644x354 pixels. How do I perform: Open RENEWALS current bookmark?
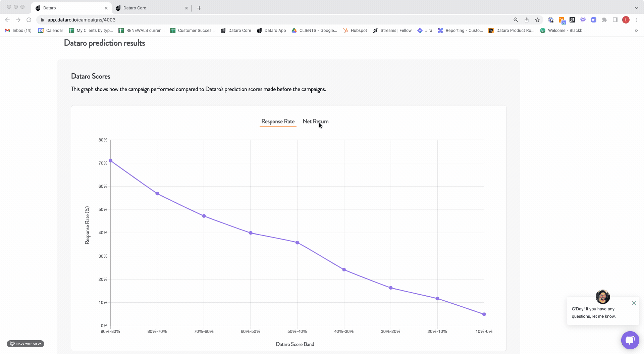click(x=141, y=31)
